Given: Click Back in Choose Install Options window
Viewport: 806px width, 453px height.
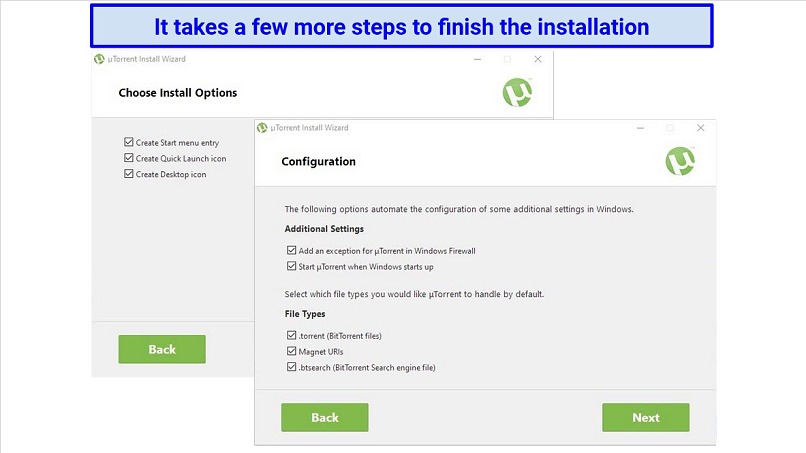Looking at the screenshot, I should coord(162,349).
